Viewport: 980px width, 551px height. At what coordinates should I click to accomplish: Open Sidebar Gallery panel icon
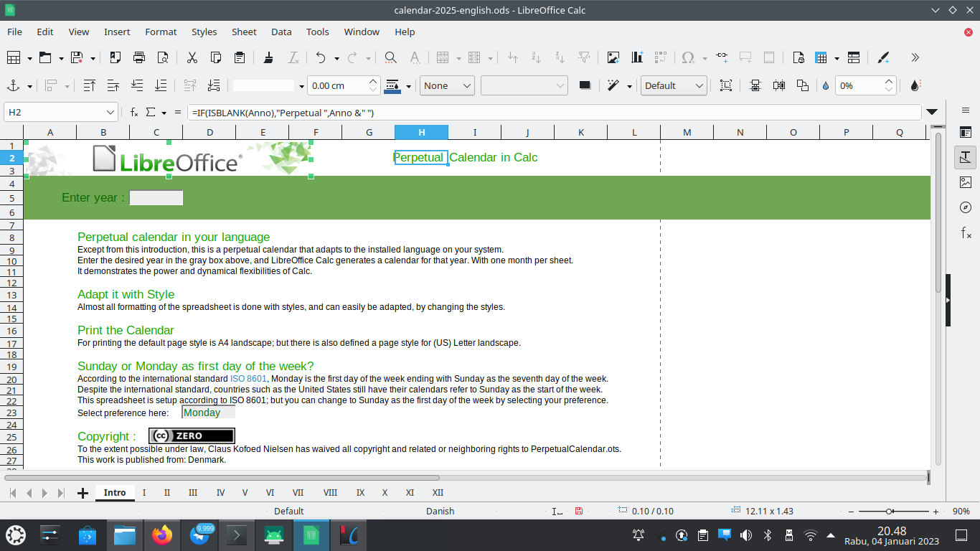click(966, 182)
